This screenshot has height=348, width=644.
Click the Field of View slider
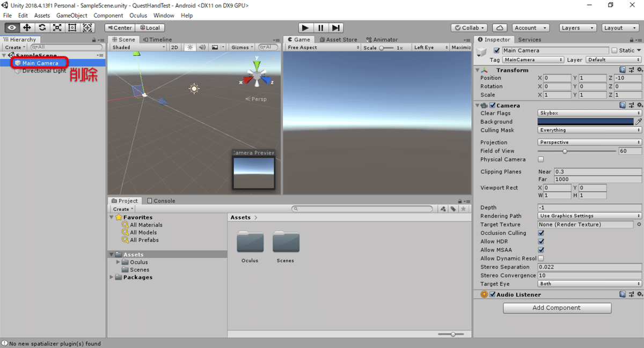(x=577, y=151)
